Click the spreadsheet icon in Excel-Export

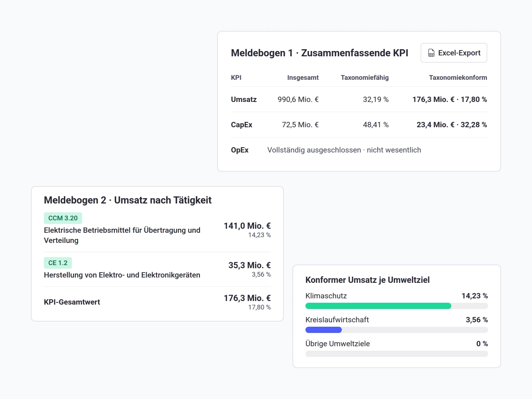[431, 53]
